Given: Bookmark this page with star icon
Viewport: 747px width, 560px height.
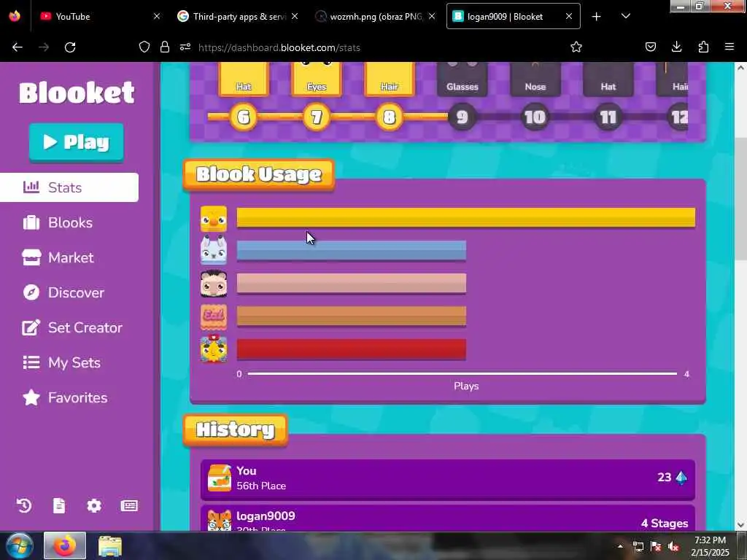Looking at the screenshot, I should [576, 47].
